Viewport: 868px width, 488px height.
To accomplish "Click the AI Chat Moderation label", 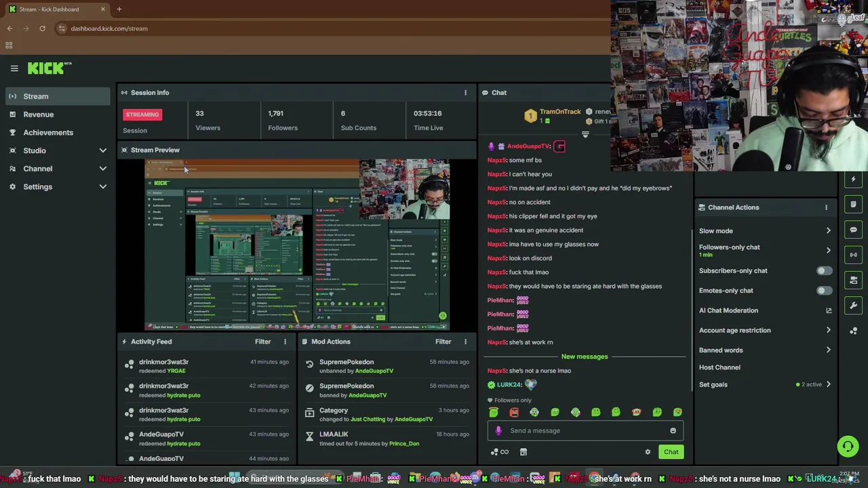I will 728,310.
